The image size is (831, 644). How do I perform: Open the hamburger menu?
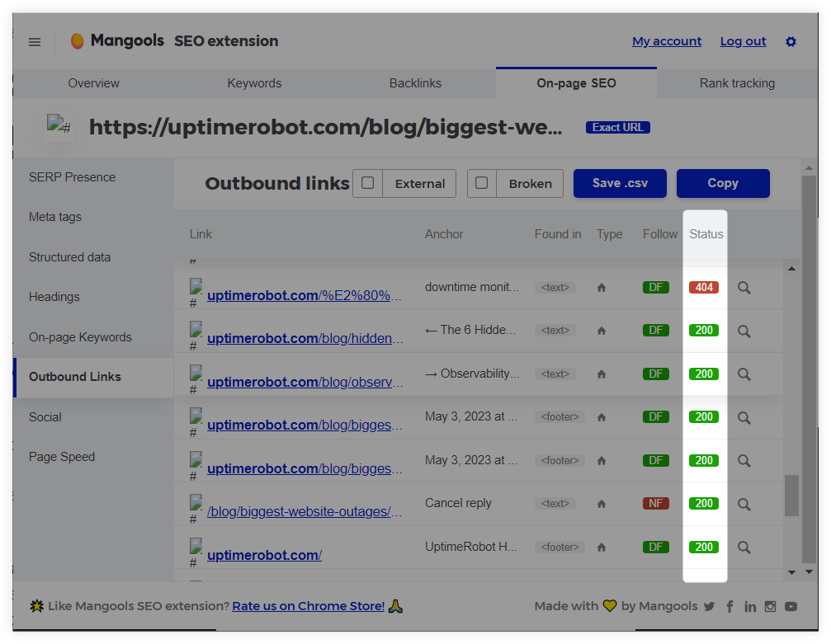[34, 41]
